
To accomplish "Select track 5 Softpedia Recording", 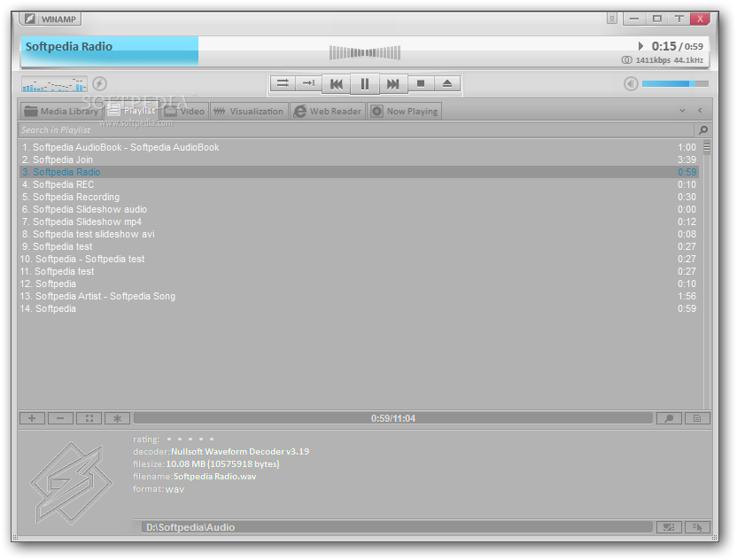I will pos(359,197).
